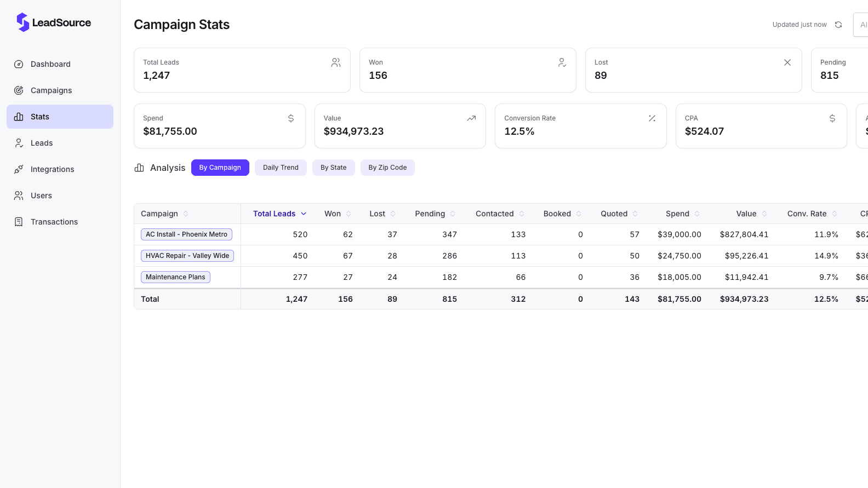View the Transactions page

click(x=60, y=222)
